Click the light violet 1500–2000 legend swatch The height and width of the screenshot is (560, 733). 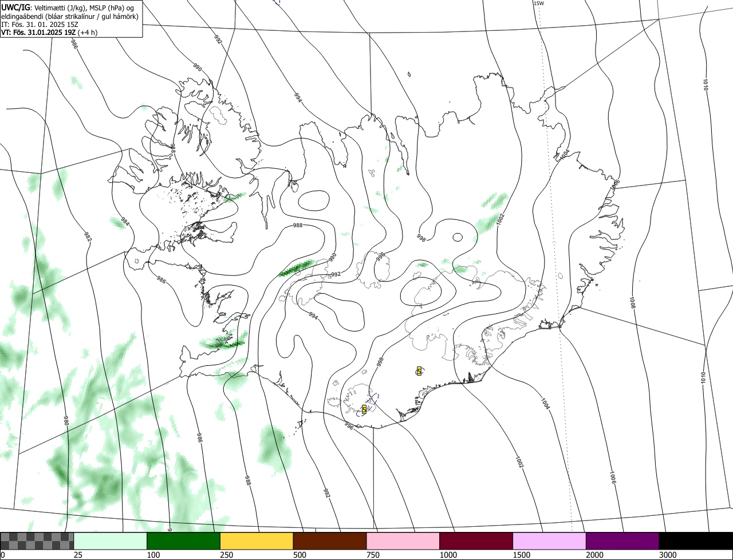(549, 541)
